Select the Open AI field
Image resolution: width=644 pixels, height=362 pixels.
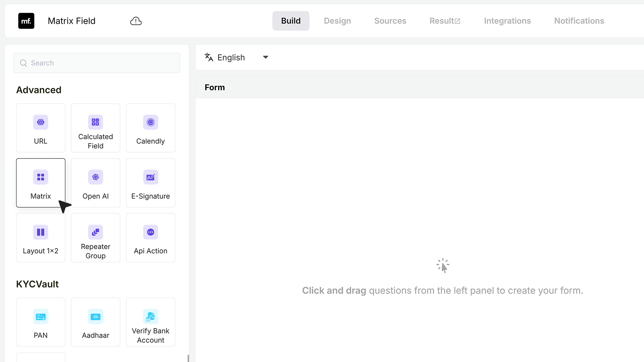pyautogui.click(x=96, y=183)
